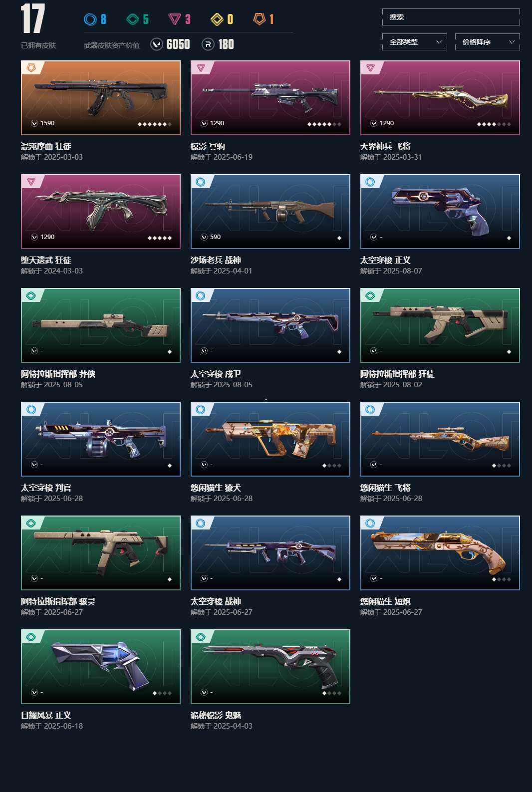Select the pink Premium-tier filter icon showing 3
Screen dimensions: 532x792
click(x=175, y=19)
